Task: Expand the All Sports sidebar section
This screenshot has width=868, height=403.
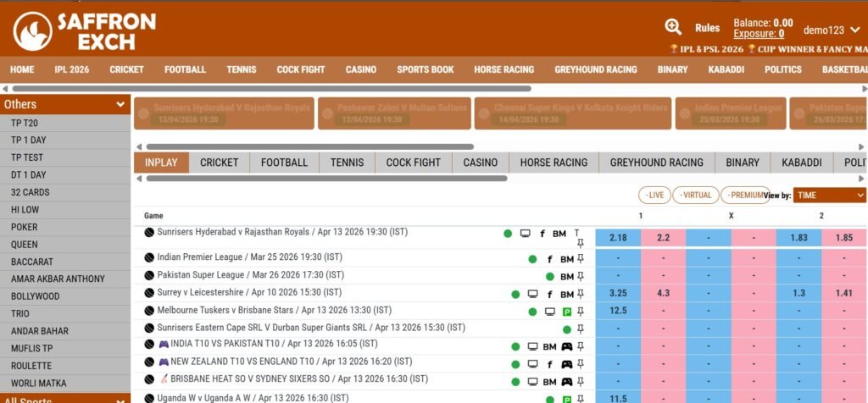Action: point(64,399)
